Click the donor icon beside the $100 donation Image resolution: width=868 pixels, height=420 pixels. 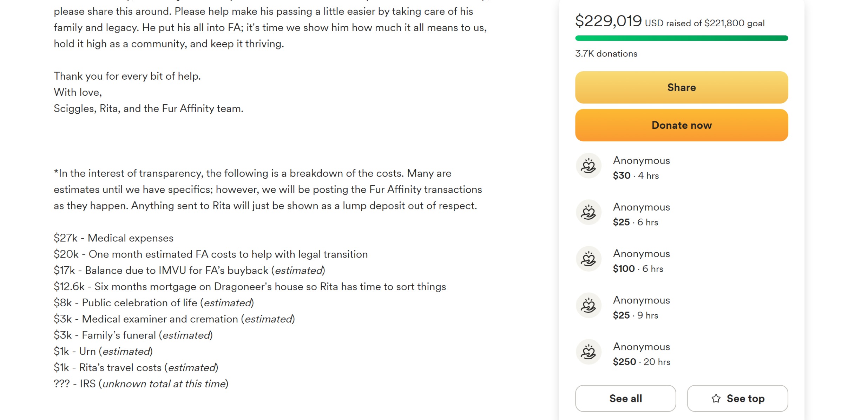coord(588,259)
